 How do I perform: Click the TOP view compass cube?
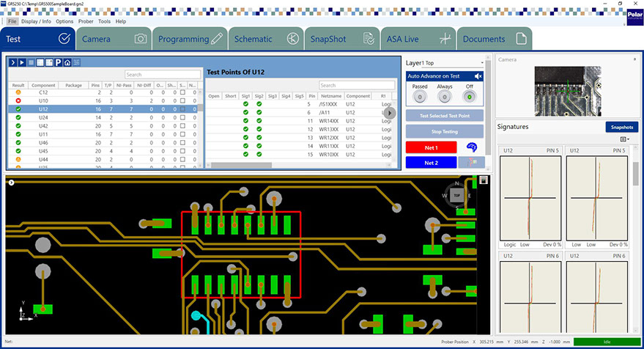455,196
